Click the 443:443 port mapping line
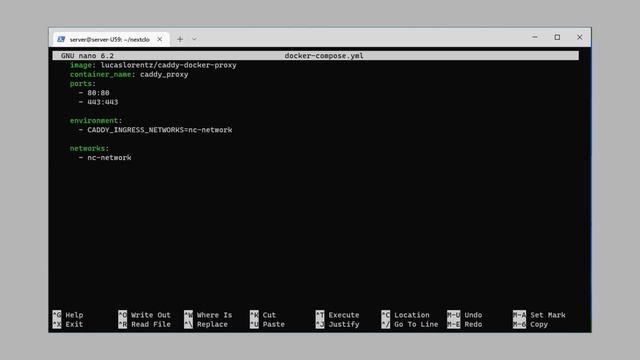 (x=98, y=102)
